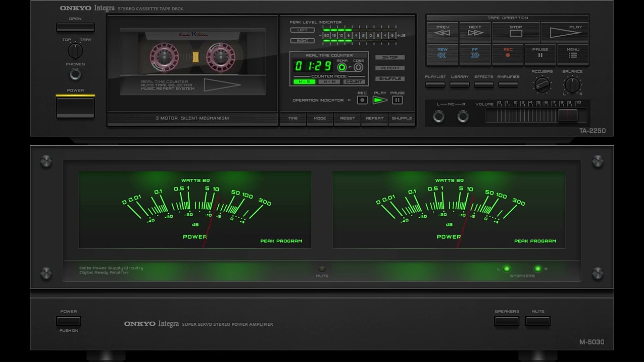
Task: Click the 3 MOTOR SILENT MECHANISM label bar
Action: 192,119
